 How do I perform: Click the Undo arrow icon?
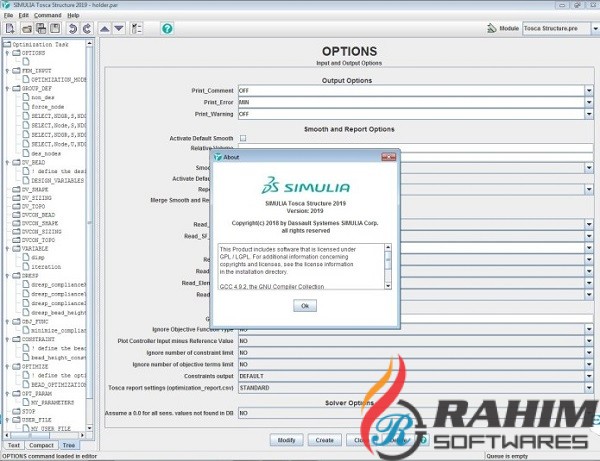[x=72, y=28]
